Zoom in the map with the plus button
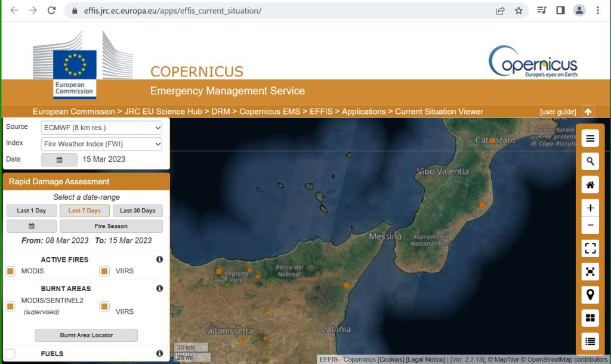 (590, 208)
